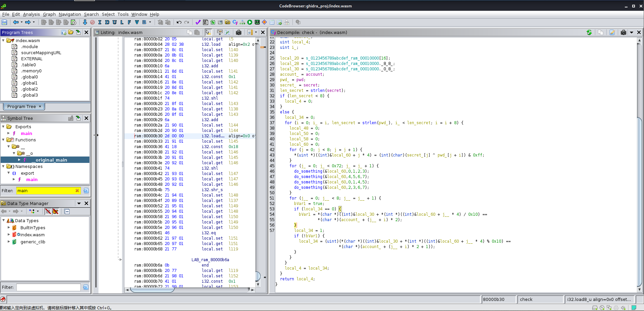Screen dimensions: 644x311
Task: Toggle mouse hover mode in Listing header
Action: click(x=208, y=32)
